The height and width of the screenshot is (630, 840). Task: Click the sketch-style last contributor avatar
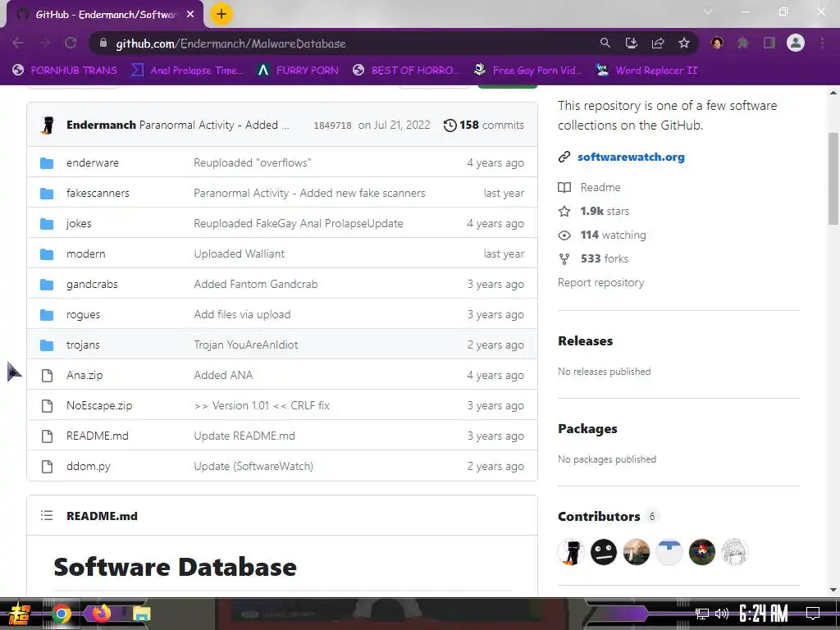(x=734, y=552)
